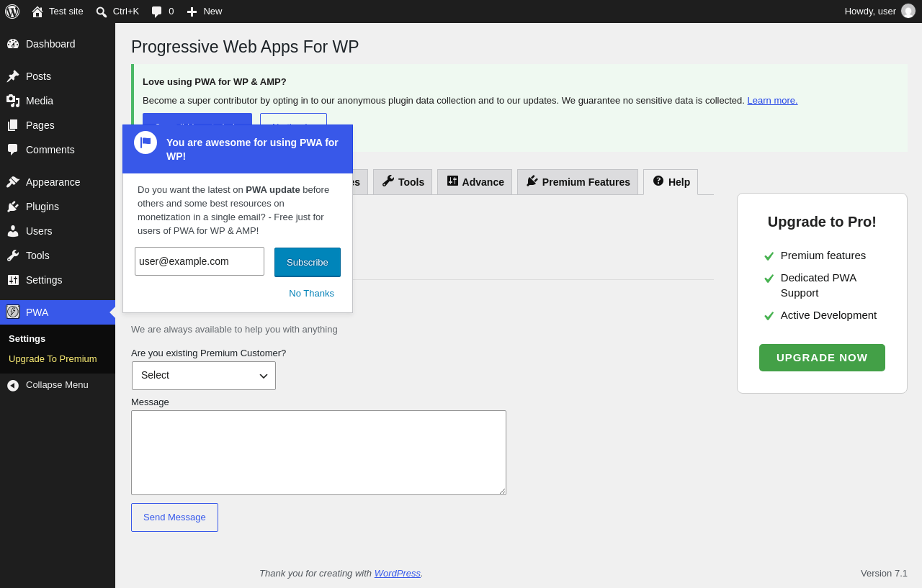
Task: Open sidebar Tools via the wrench icon
Action: (13, 255)
